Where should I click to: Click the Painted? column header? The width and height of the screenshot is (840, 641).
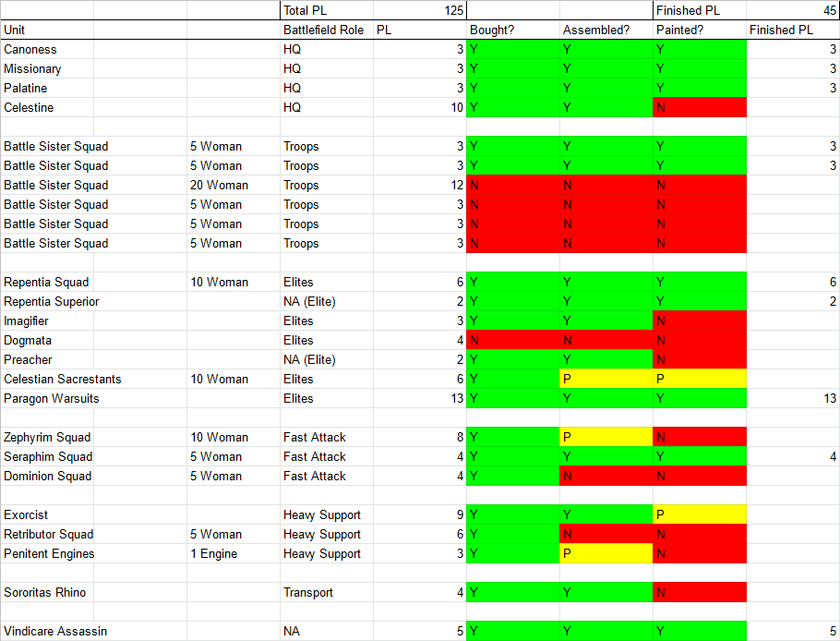point(699,30)
